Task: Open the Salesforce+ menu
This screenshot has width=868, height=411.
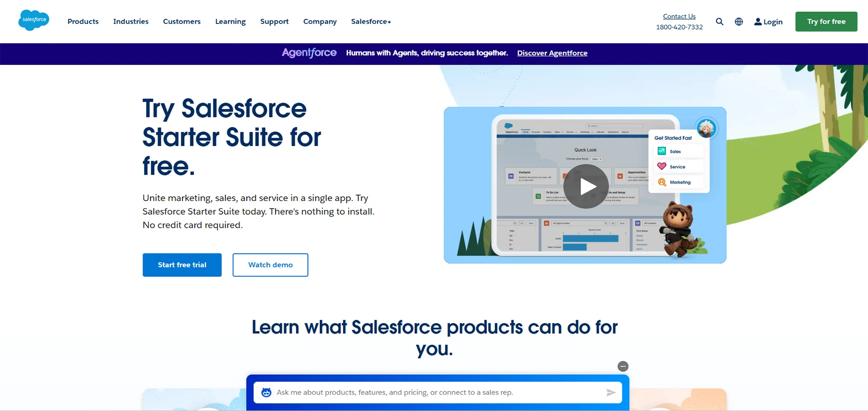Action: tap(371, 21)
